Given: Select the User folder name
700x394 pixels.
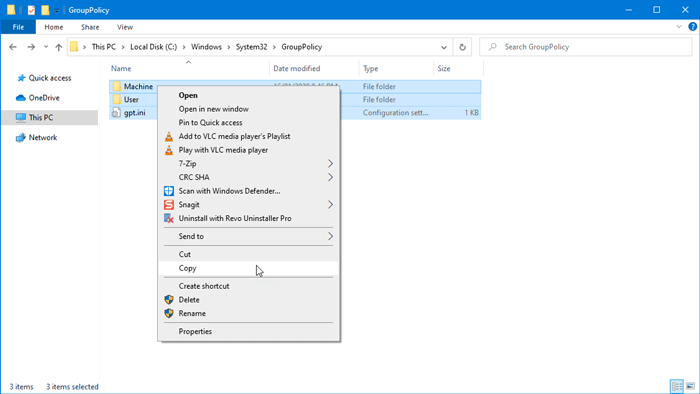Looking at the screenshot, I should (x=131, y=100).
